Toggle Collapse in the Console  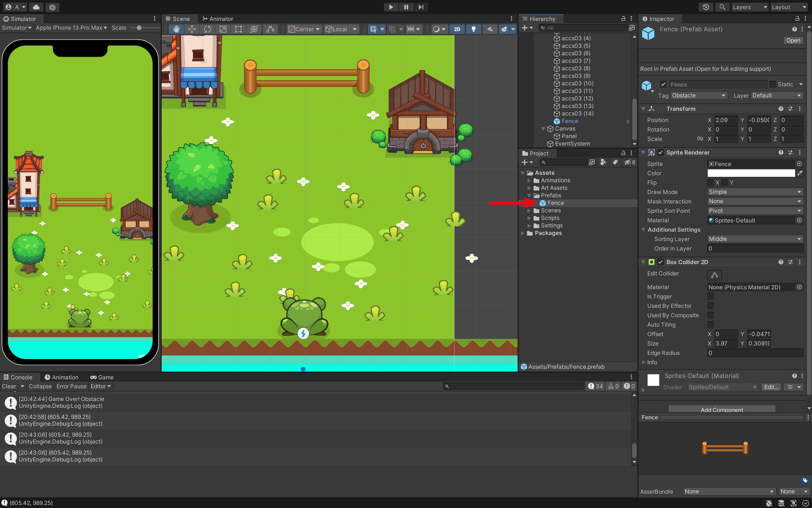point(40,386)
